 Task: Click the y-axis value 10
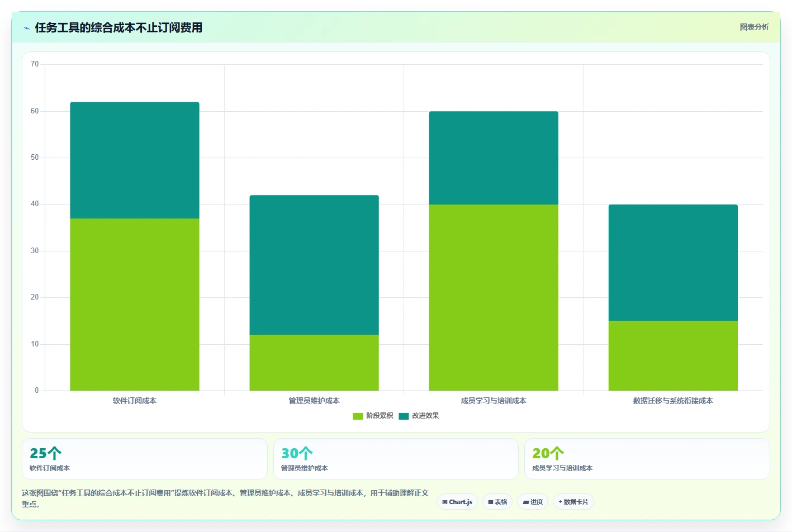(x=35, y=344)
